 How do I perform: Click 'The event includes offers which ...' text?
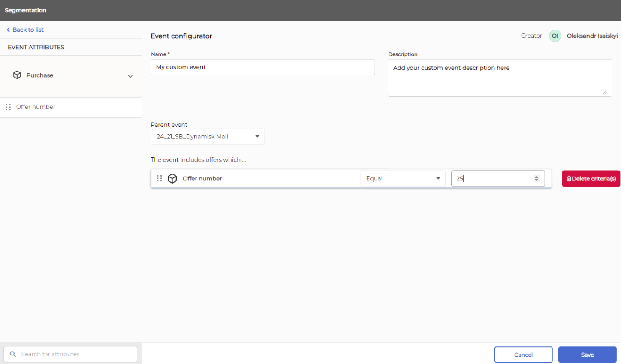tap(198, 159)
